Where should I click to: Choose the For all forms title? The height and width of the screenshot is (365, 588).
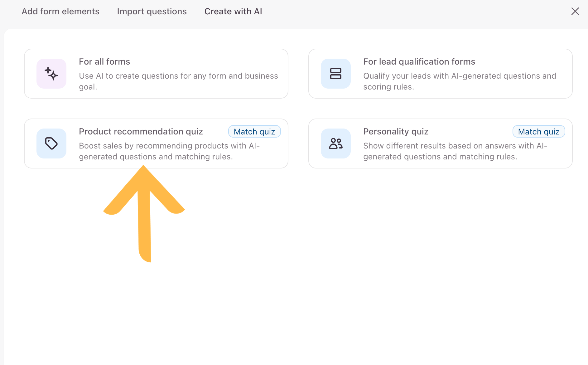point(104,61)
